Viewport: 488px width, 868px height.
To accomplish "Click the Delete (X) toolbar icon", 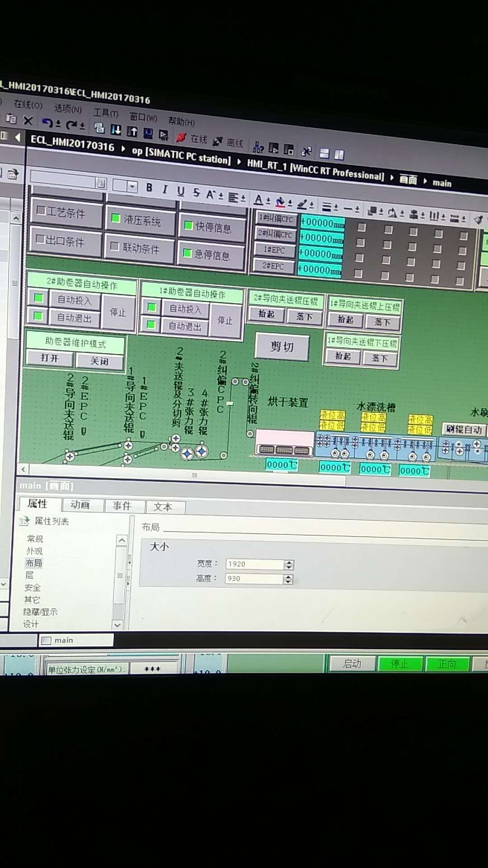I will tap(28, 120).
